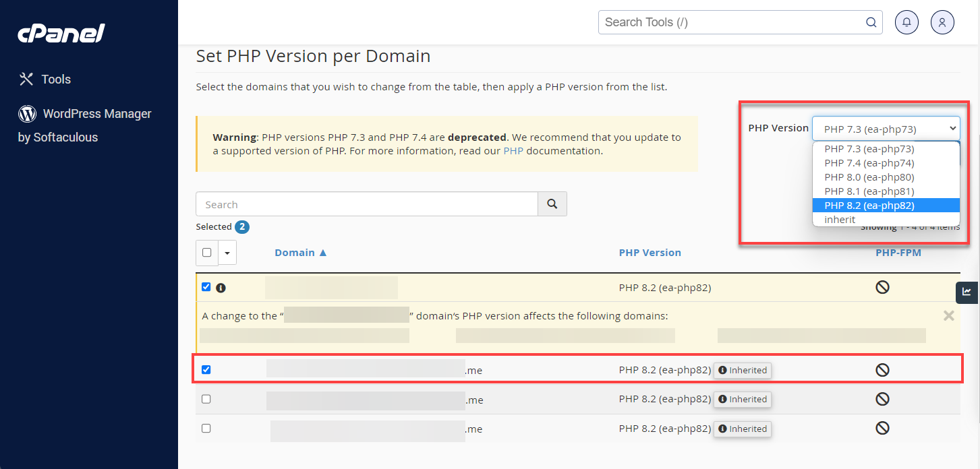The width and height of the screenshot is (980, 469).
Task: Click the cPanel logo
Action: tap(61, 32)
